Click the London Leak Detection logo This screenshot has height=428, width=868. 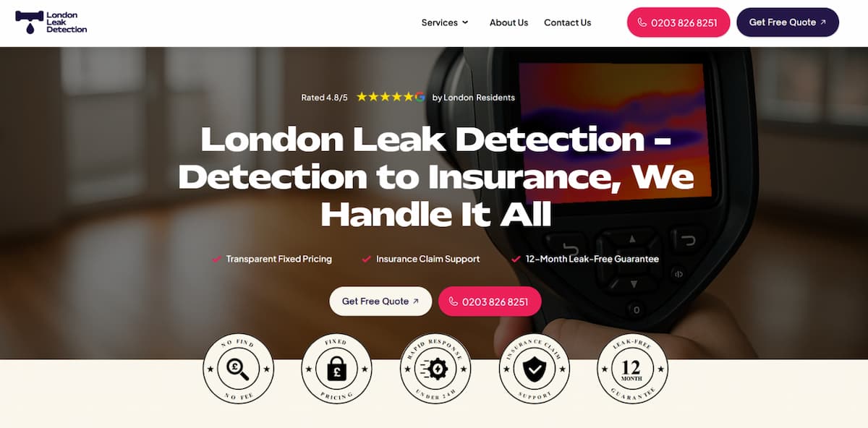(51, 22)
